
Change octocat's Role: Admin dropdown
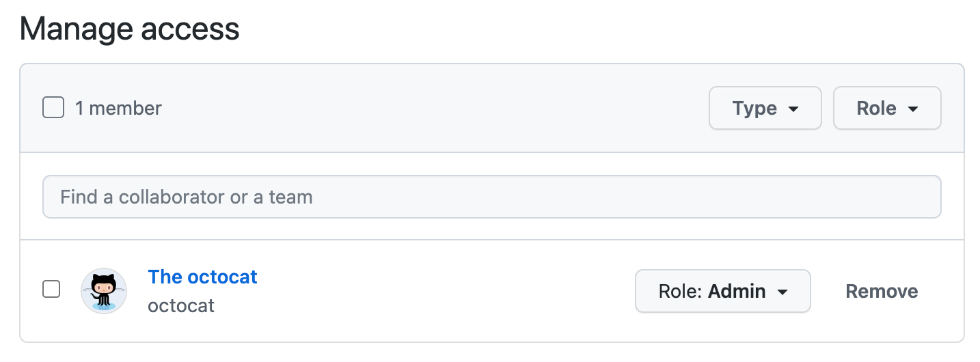(722, 292)
